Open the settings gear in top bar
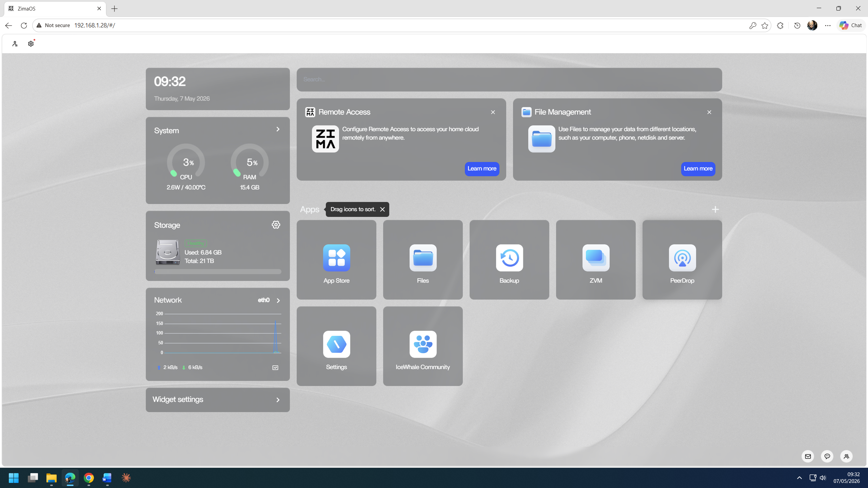868x488 pixels. click(31, 44)
